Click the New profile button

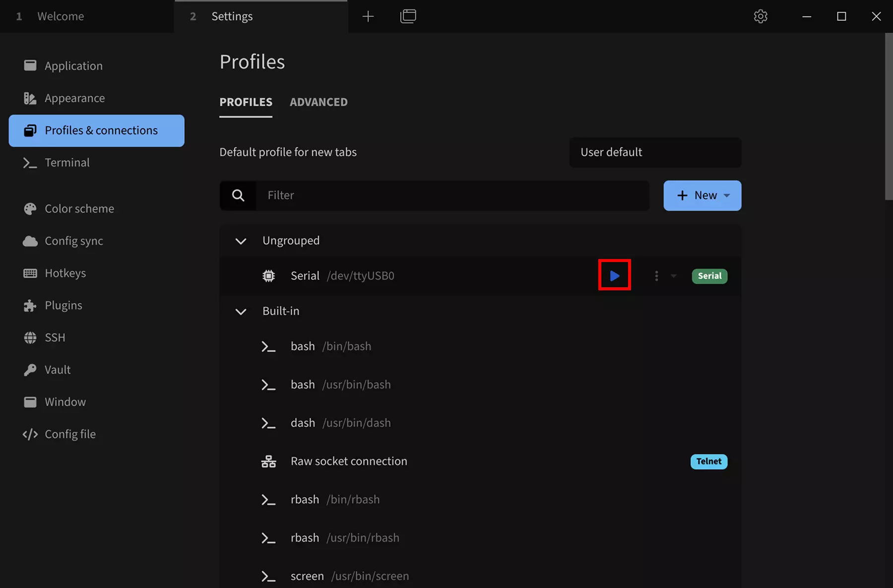(x=702, y=196)
